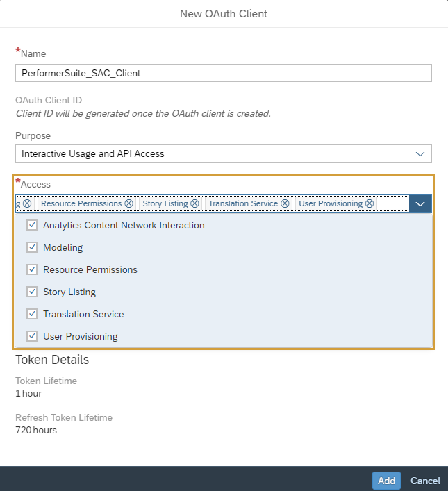Uncheck the Resource Permissions checkbox
This screenshot has width=448, height=491.
(32, 269)
